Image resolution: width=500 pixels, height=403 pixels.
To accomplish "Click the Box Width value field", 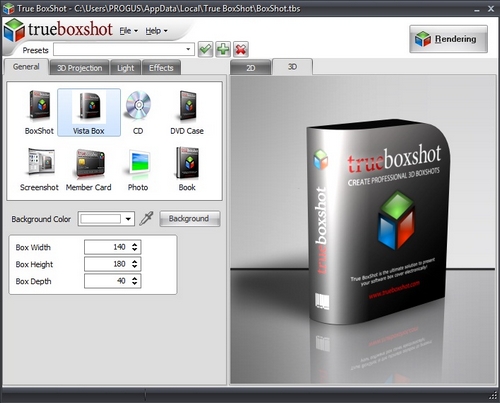I will click(x=113, y=247).
